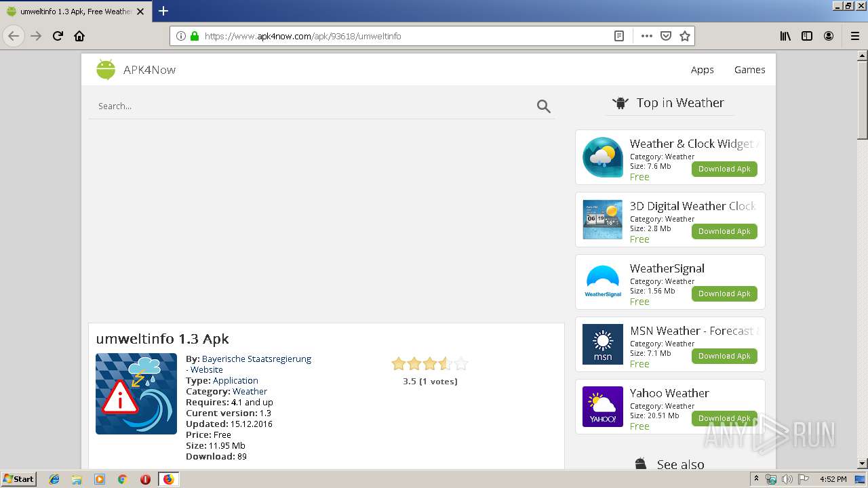Open the Library icon
This screenshot has height=488, width=868.
[785, 36]
